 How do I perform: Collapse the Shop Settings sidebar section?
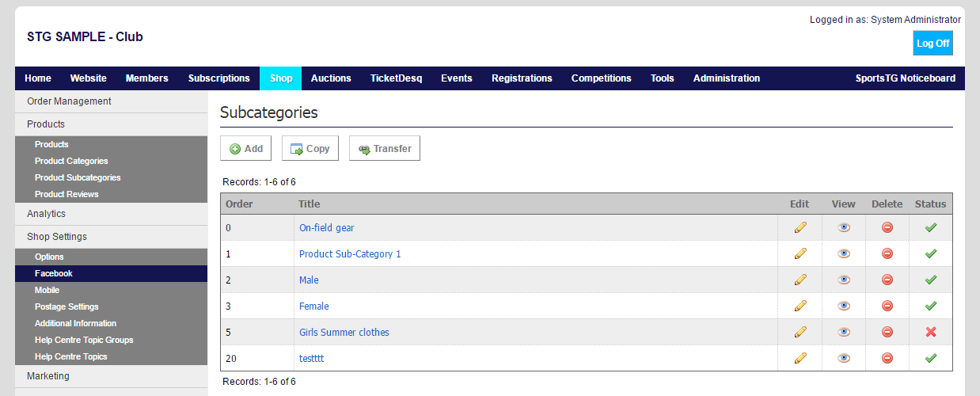pyautogui.click(x=111, y=237)
